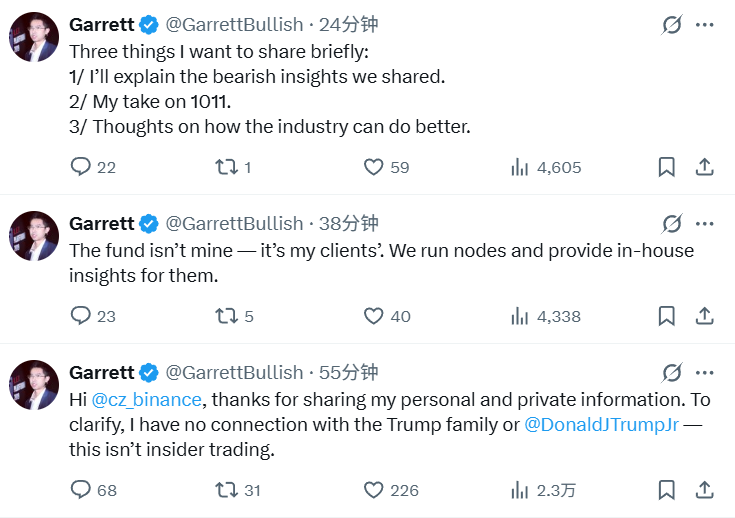
Task: View analytics showing 4,605 views
Action: pyautogui.click(x=519, y=167)
